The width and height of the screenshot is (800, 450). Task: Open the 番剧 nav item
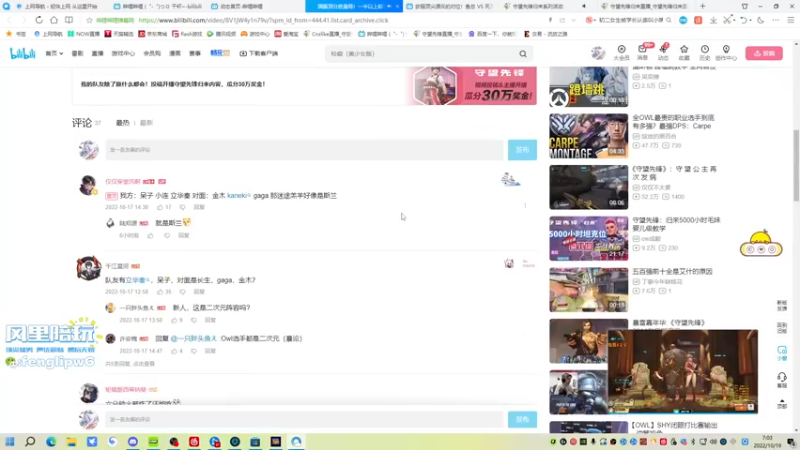(x=77, y=53)
